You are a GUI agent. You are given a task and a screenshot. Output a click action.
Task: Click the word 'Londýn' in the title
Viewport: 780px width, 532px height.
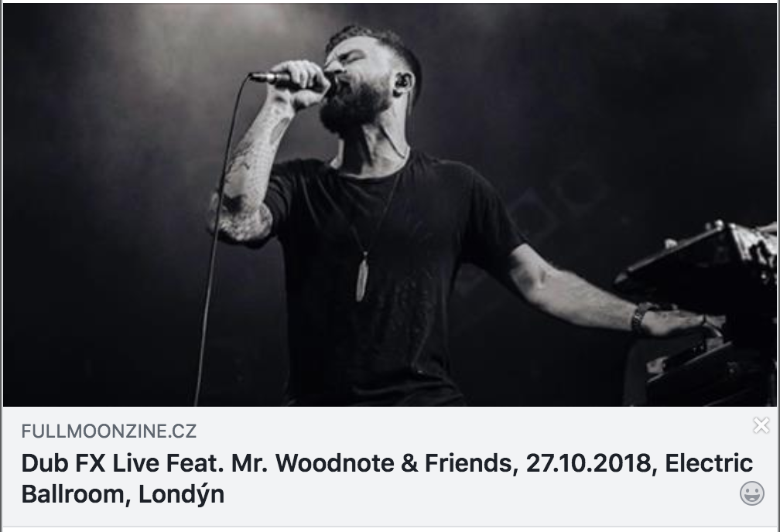point(181,495)
